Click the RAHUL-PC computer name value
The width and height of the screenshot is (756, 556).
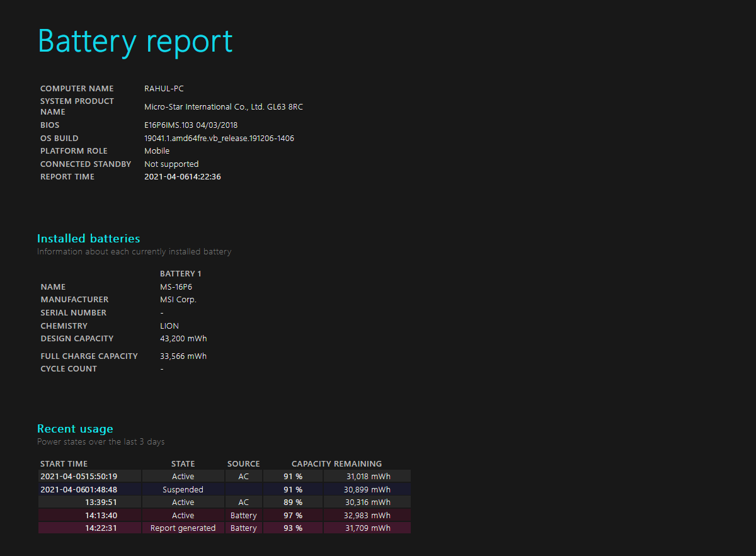[164, 89]
